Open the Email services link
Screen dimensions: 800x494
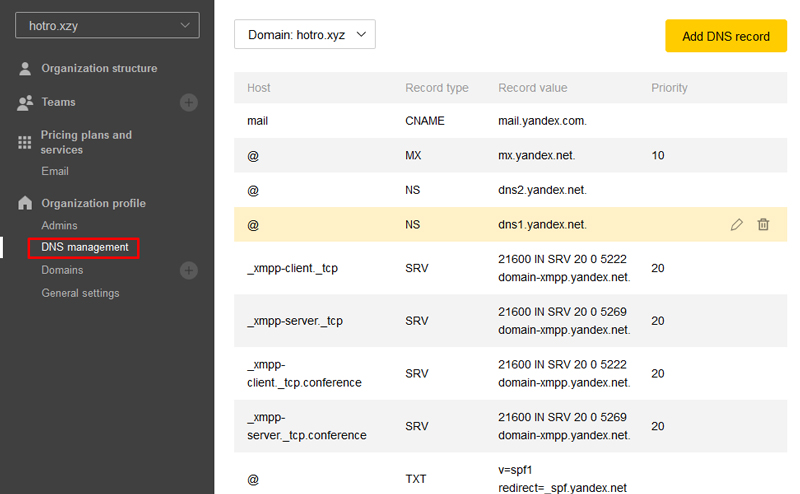pyautogui.click(x=55, y=172)
